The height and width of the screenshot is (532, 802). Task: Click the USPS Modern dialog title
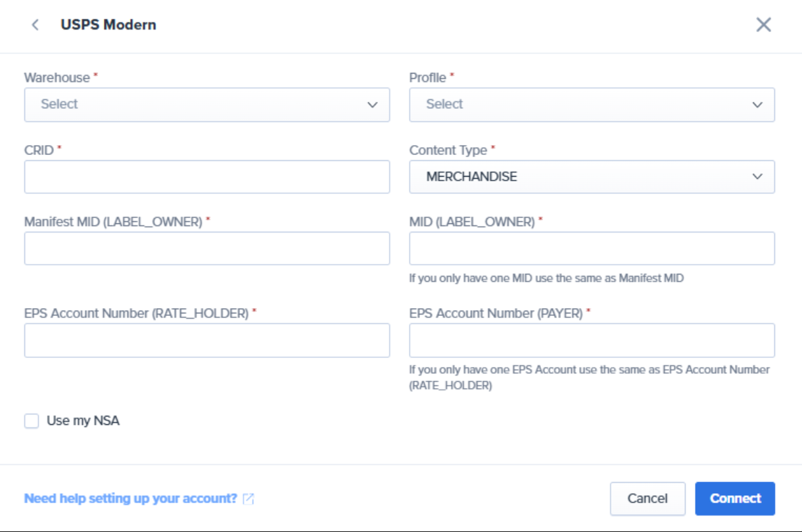tap(108, 25)
